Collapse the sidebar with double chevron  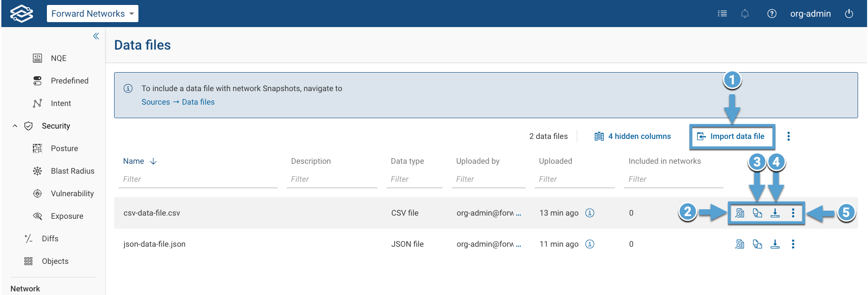[x=96, y=36]
